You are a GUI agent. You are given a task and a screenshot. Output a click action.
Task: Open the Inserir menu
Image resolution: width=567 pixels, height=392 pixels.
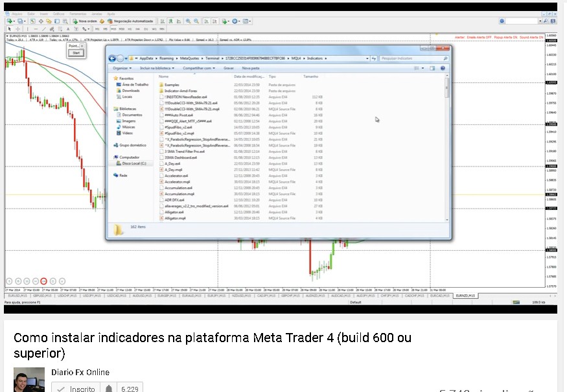click(x=44, y=14)
